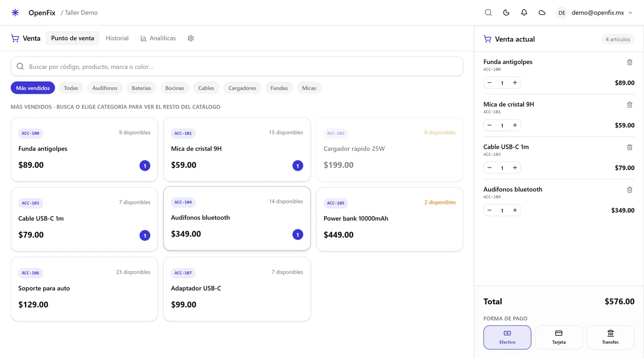Show Todas category products
The image size is (644, 358).
pyautogui.click(x=71, y=88)
